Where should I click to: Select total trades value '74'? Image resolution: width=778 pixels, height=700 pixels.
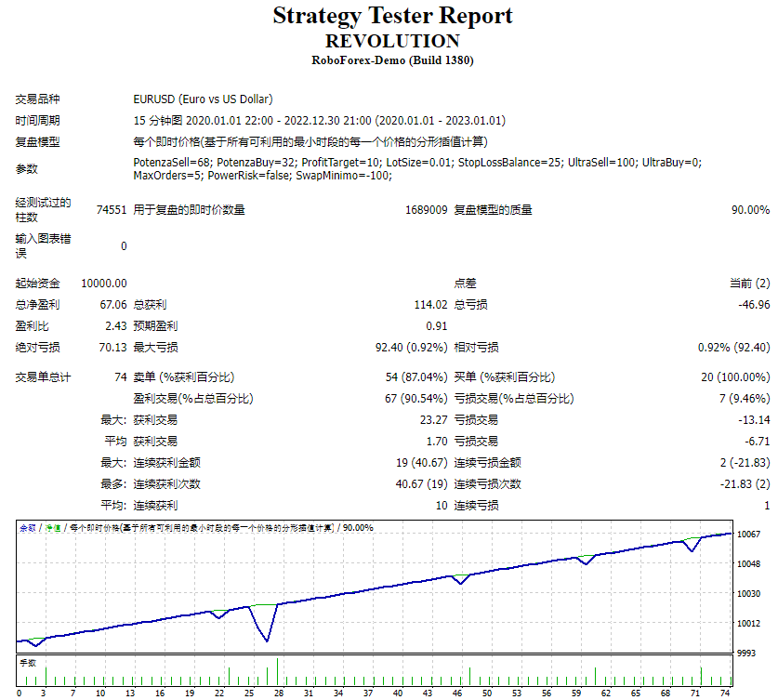(121, 377)
